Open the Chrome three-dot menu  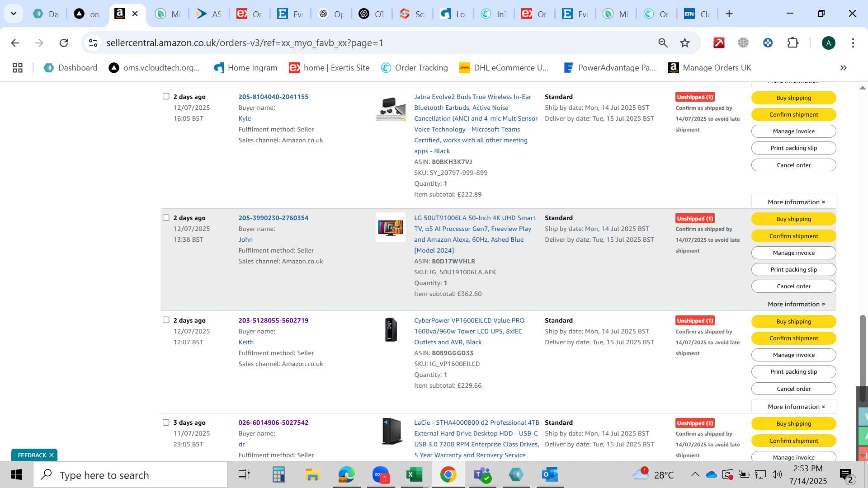[x=853, y=43]
